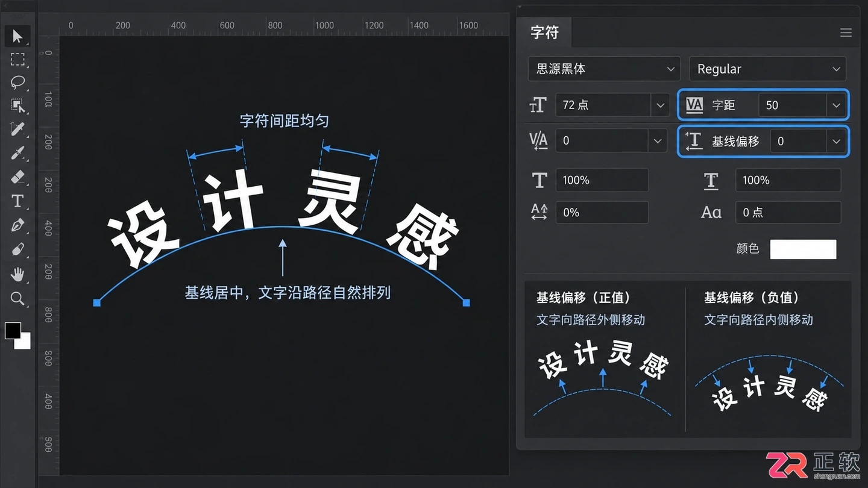Select the Object Selection tool
Screen dimensions: 868x488
pyautogui.click(x=17, y=105)
